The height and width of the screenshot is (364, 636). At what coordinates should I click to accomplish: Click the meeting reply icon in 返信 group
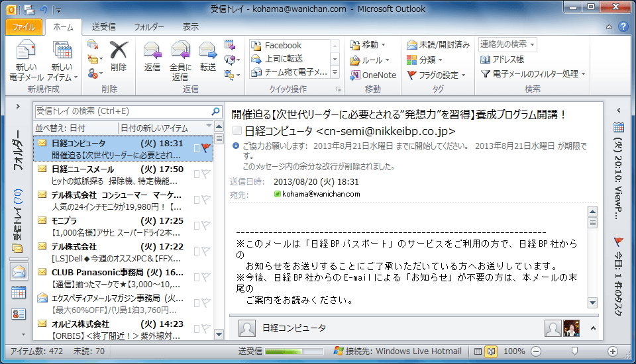pos(230,44)
